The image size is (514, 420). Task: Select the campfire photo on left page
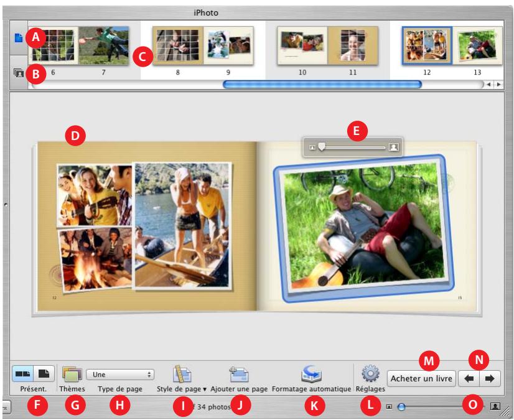point(96,259)
